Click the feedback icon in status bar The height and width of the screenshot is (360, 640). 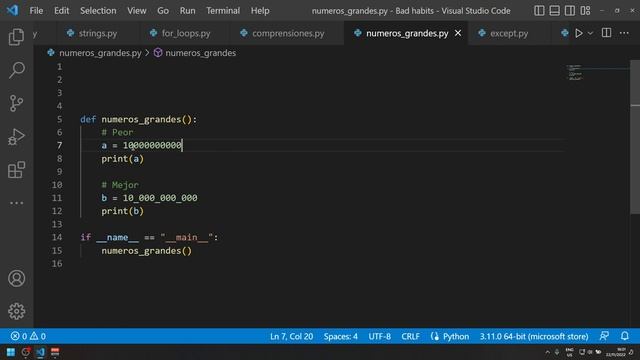click(x=604, y=336)
